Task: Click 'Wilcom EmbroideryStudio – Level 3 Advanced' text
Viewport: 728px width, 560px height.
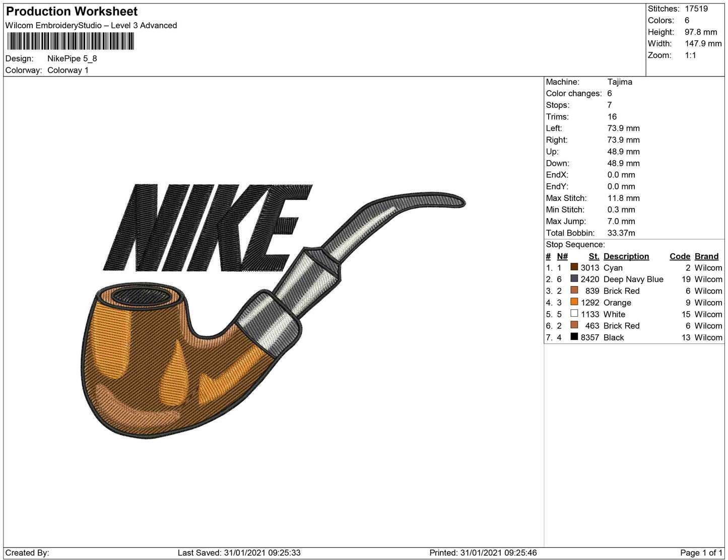Action: (x=91, y=25)
